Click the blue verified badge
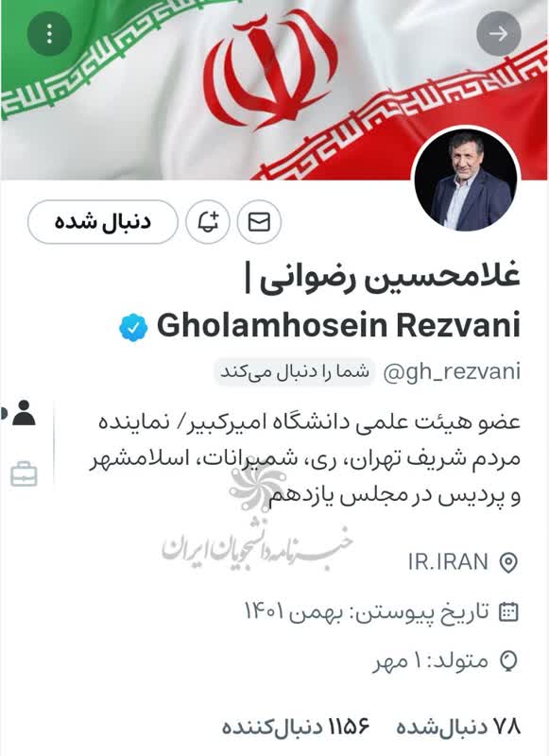This screenshot has height=756, width=549. point(133,327)
